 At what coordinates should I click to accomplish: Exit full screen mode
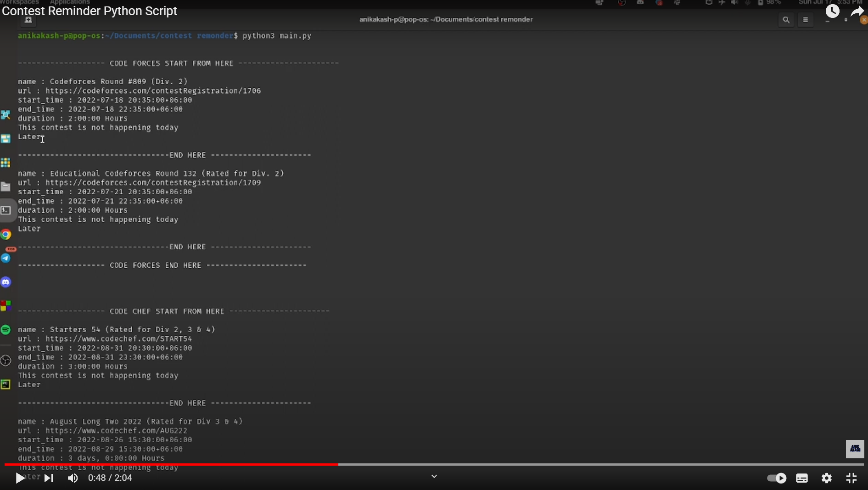pos(851,478)
